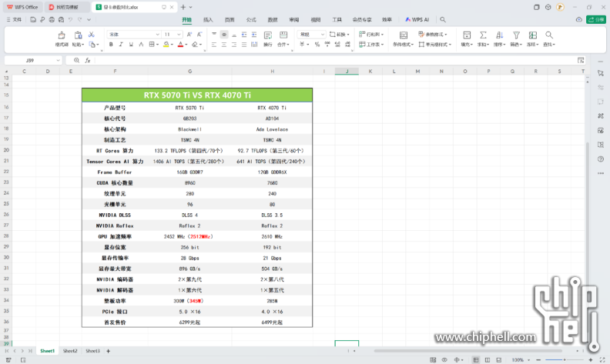Switch to Sheet3 tab
Viewport: 610px width, 364px height.
point(92,351)
